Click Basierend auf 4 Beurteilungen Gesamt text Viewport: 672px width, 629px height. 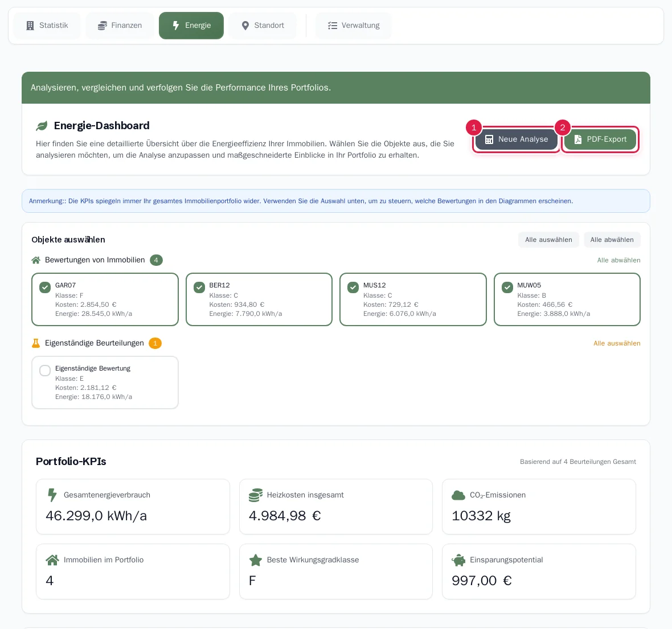tap(577, 462)
